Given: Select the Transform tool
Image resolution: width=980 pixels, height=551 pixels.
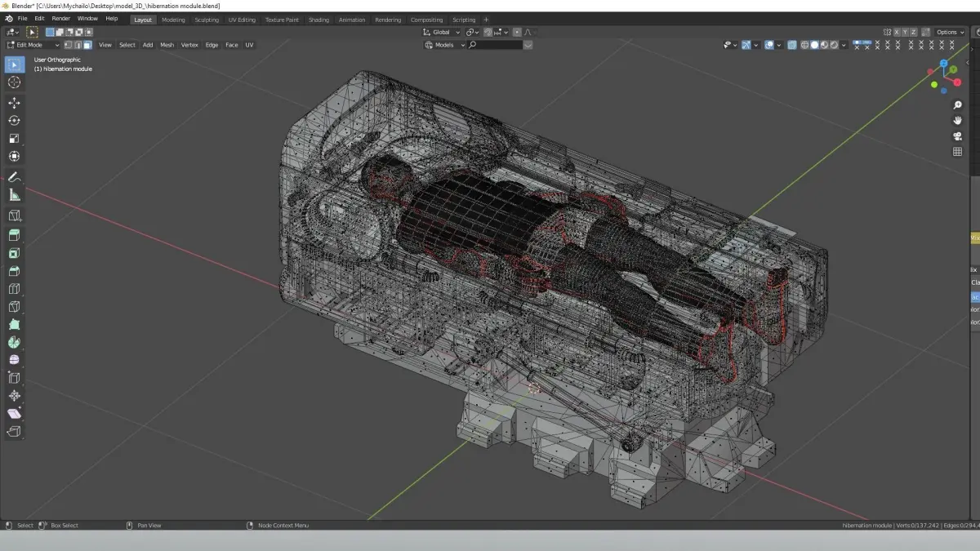Looking at the screenshot, I should click(14, 157).
